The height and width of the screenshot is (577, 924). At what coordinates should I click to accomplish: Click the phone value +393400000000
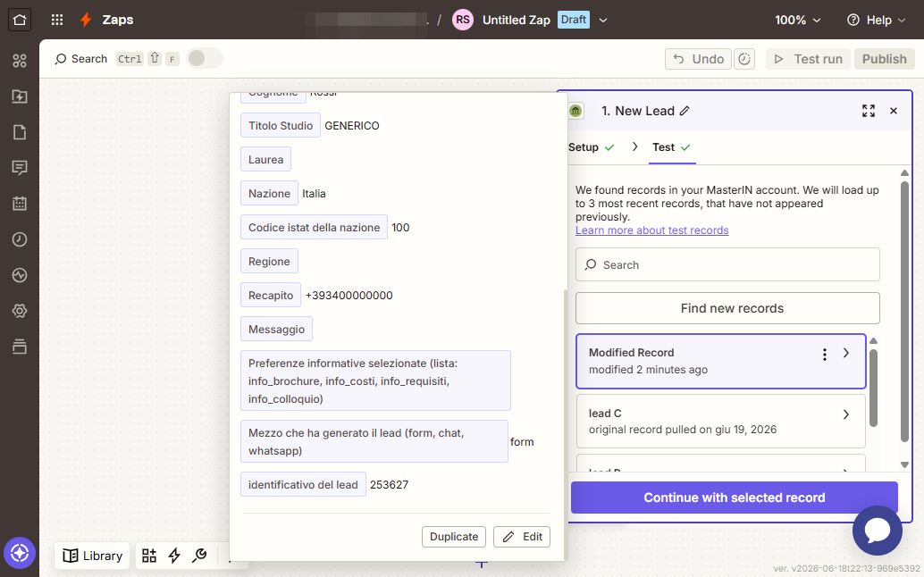(349, 296)
